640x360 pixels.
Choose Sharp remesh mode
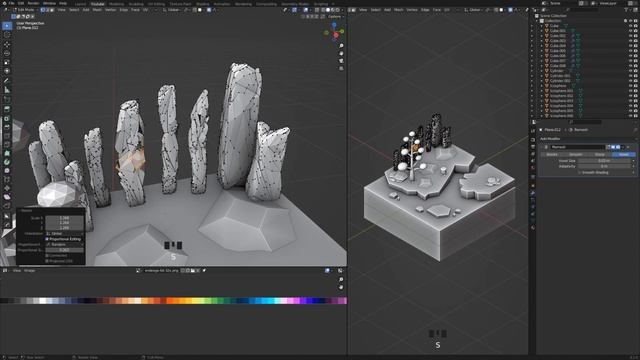point(600,154)
